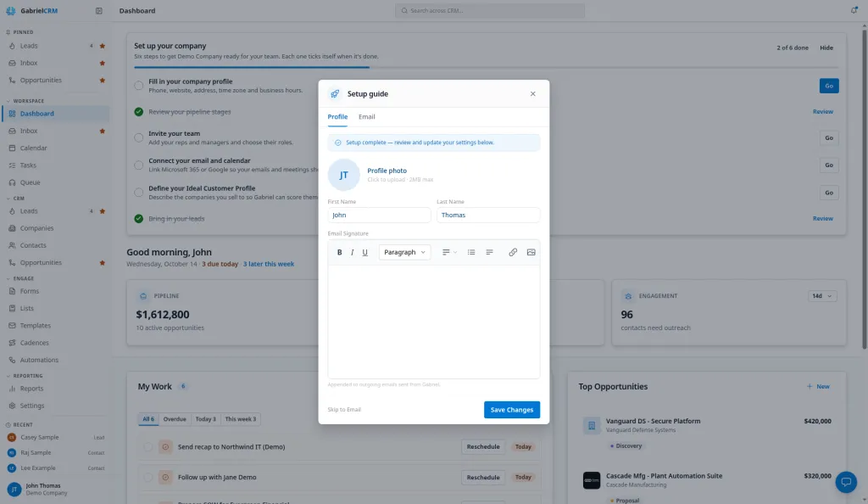Toggle bold in signature editor
868x504 pixels.
339,252
